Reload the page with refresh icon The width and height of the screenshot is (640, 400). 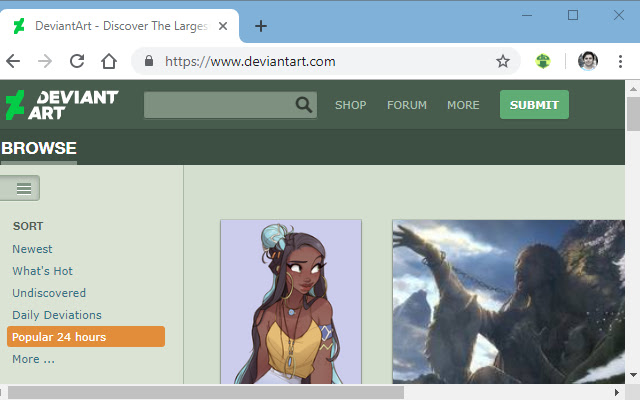[x=77, y=61]
